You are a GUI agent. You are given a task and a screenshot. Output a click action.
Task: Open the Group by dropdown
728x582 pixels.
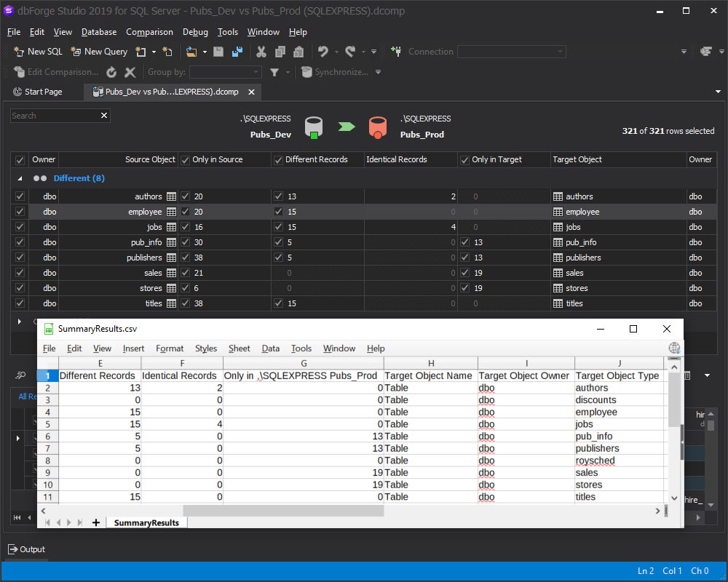[256, 72]
